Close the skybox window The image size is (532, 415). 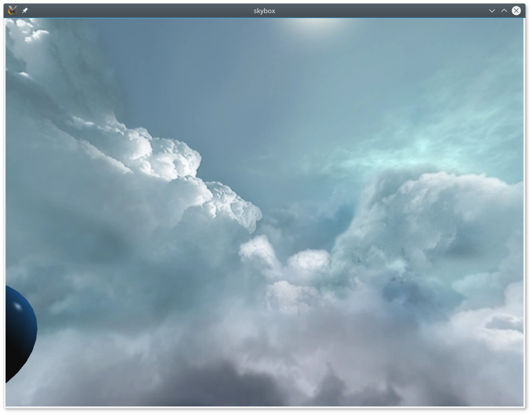(x=516, y=11)
